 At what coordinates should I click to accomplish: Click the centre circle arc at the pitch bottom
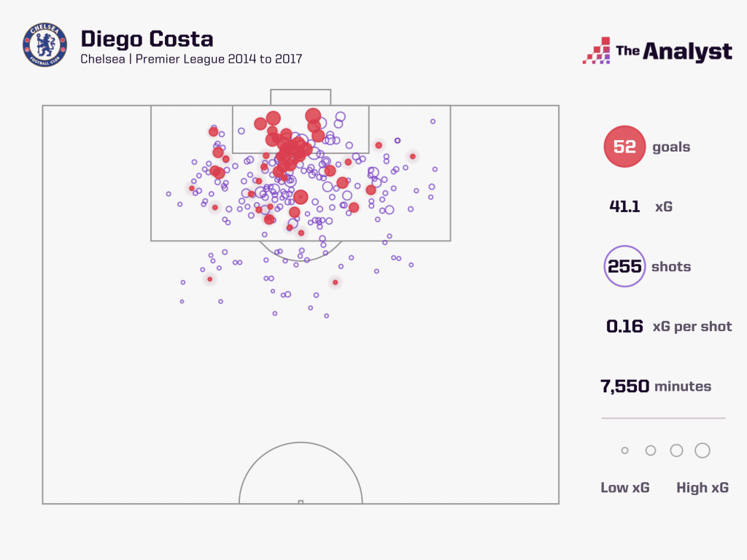301,443
